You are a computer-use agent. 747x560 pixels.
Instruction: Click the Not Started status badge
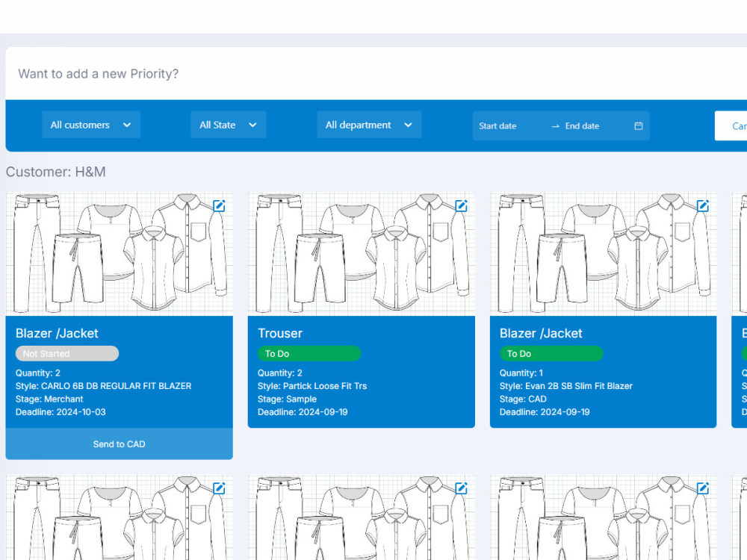click(67, 353)
